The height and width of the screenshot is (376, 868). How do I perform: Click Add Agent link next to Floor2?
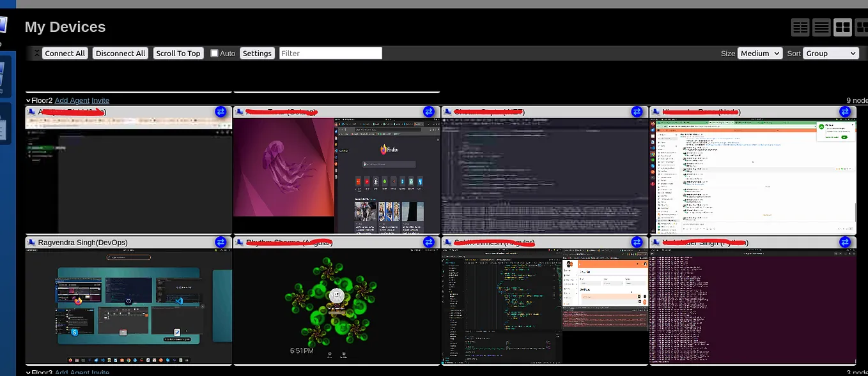click(72, 101)
